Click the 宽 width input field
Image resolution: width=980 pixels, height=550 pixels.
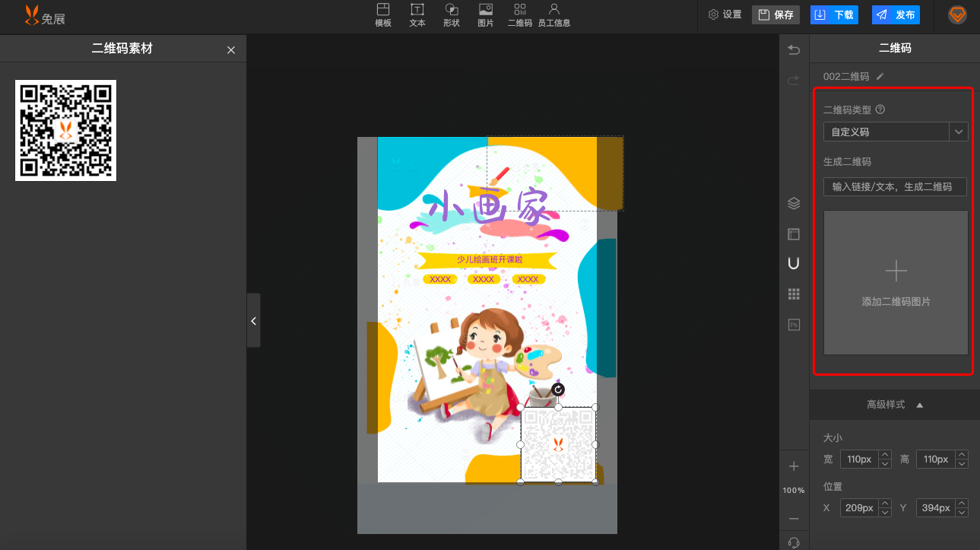(858, 459)
